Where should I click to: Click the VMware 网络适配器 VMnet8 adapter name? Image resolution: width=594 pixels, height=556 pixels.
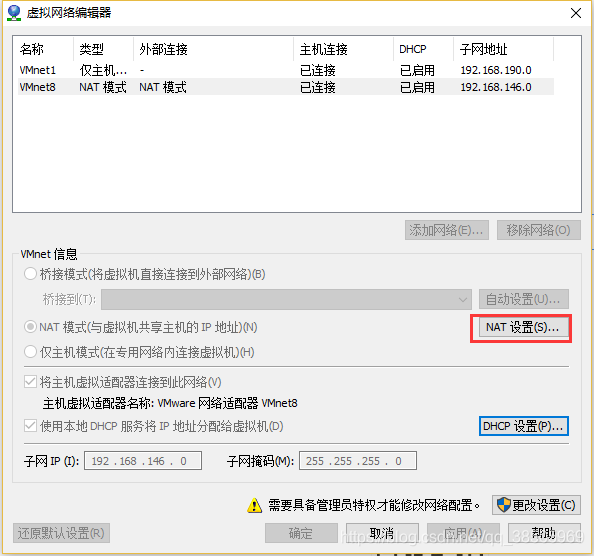coord(227,403)
